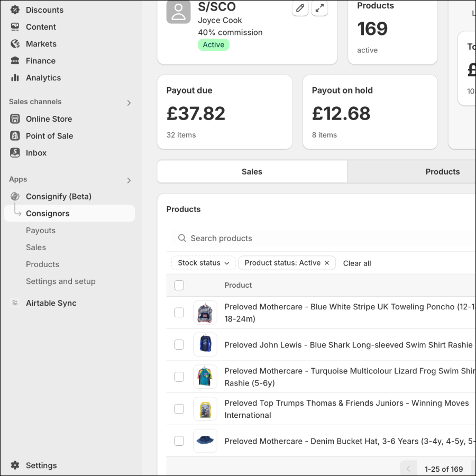Tick the select-all checkbox in Product header
476x476 pixels.
179,286
